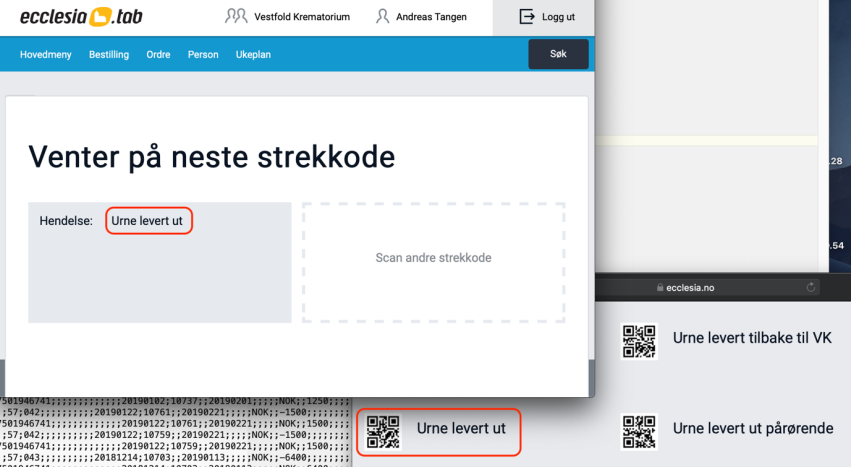Click the user icon beside Andreas Tangen
The image size is (851, 467).
point(383,16)
